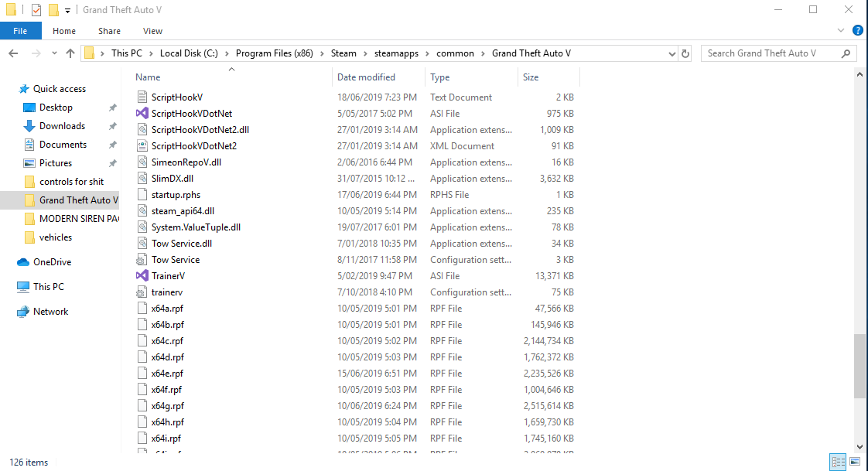
Task: Unpin Downloads from Quick access
Action: (112, 126)
